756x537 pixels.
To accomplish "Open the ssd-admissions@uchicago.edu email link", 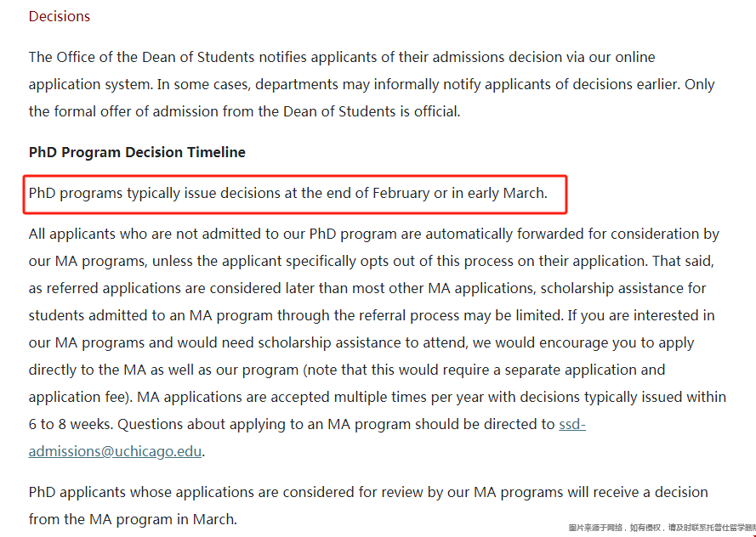I will tap(117, 451).
